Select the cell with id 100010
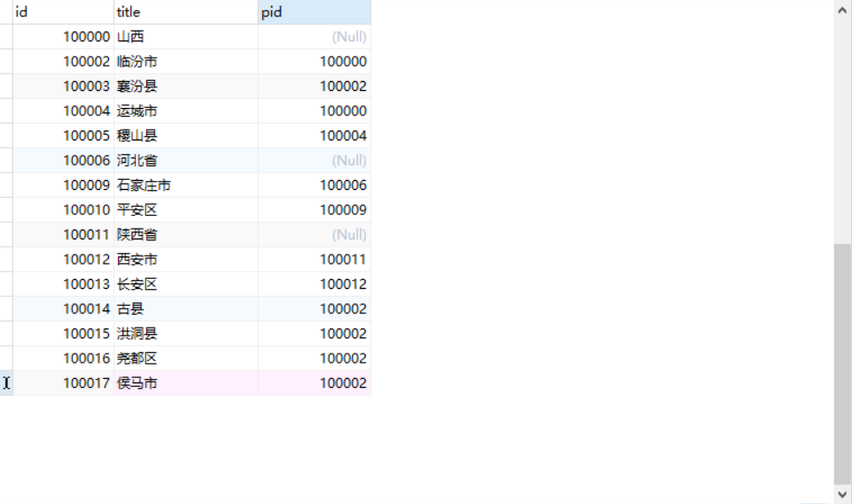The width and height of the screenshot is (852, 504). click(63, 211)
